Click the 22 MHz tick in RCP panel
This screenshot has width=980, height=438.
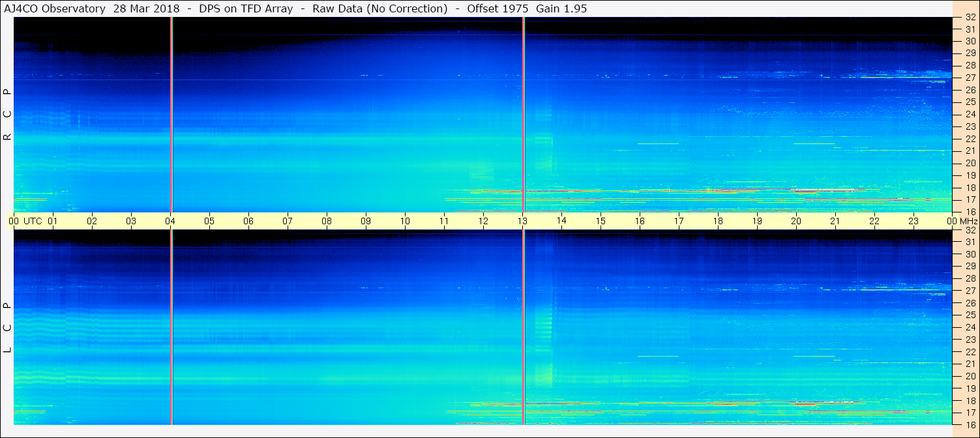tap(970, 139)
